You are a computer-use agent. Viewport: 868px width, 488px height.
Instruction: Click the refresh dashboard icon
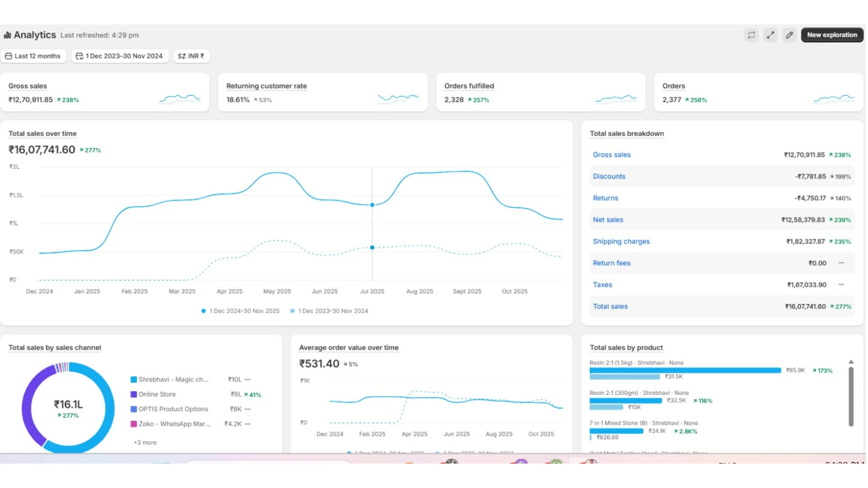coord(751,35)
